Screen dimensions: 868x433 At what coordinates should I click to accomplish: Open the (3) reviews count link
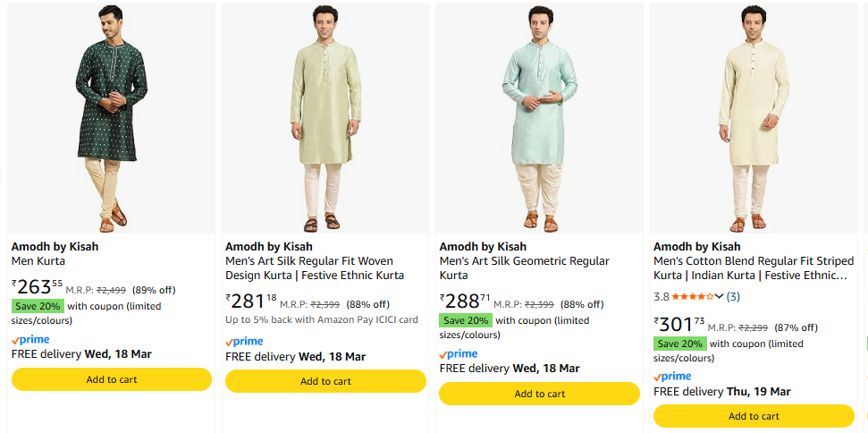[x=733, y=296]
